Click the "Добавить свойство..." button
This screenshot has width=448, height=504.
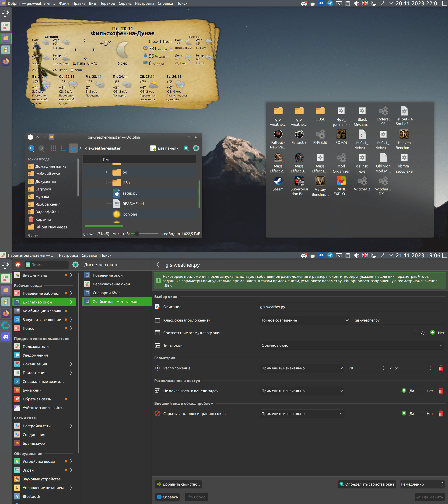point(178,484)
